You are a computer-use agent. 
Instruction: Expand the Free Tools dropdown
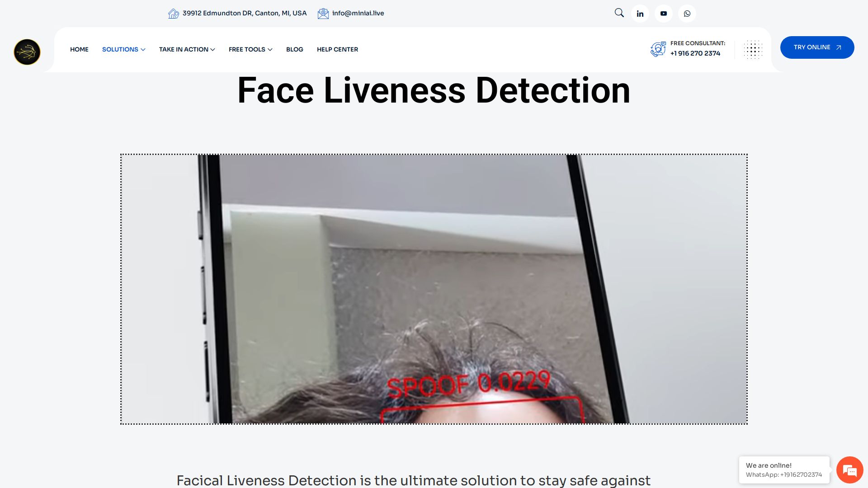coord(250,49)
